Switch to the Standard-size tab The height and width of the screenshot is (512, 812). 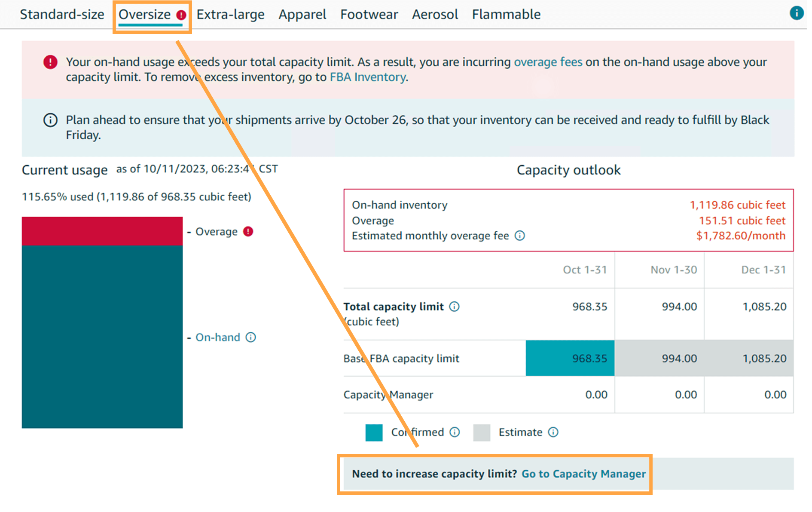[x=62, y=15]
